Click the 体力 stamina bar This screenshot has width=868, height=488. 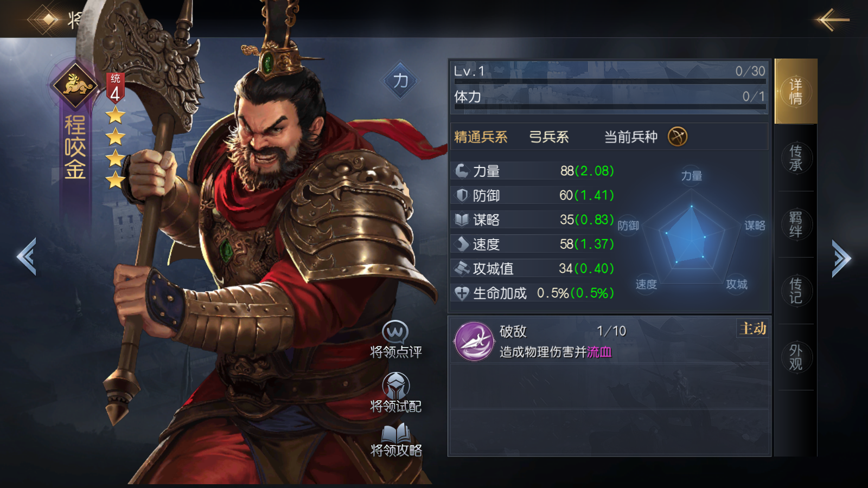coord(610,107)
